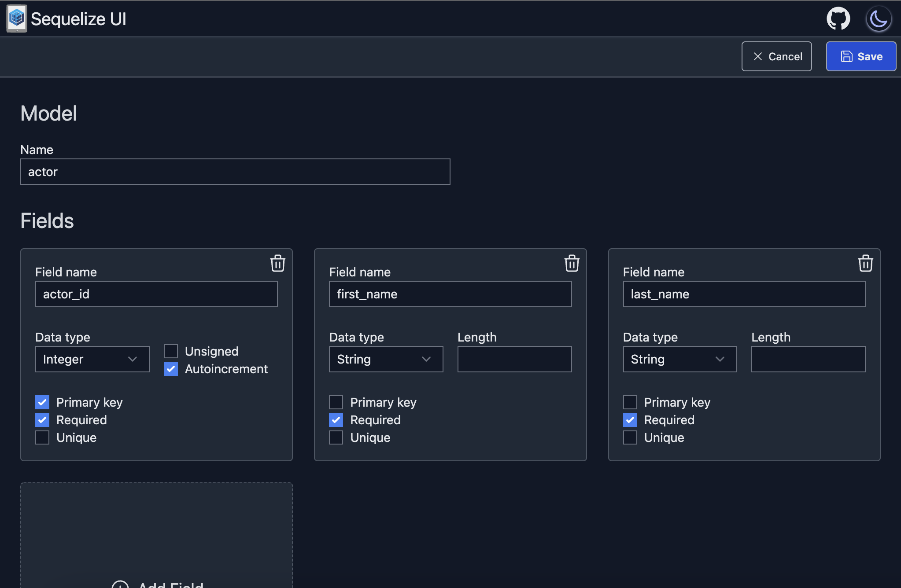Click the save icon on the Save button

[847, 56]
